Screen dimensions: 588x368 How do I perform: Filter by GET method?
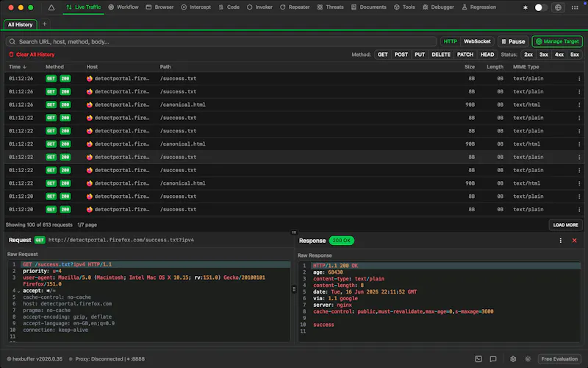pos(382,54)
